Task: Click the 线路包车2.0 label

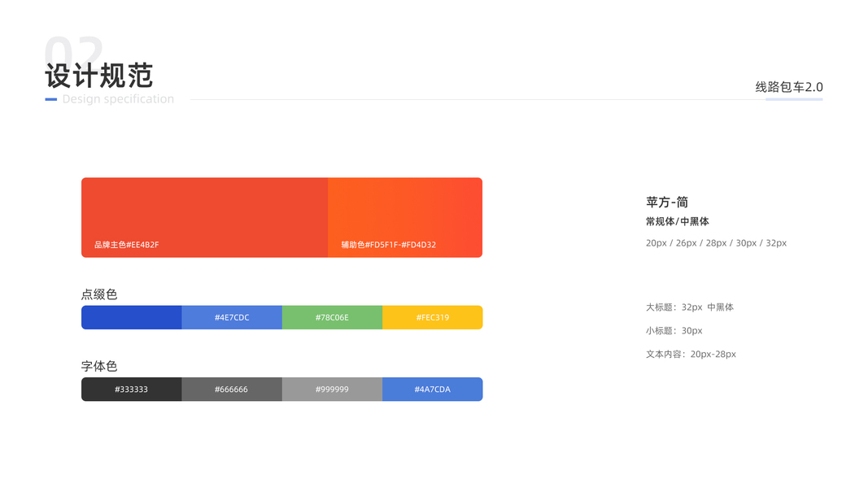Action: (x=789, y=87)
